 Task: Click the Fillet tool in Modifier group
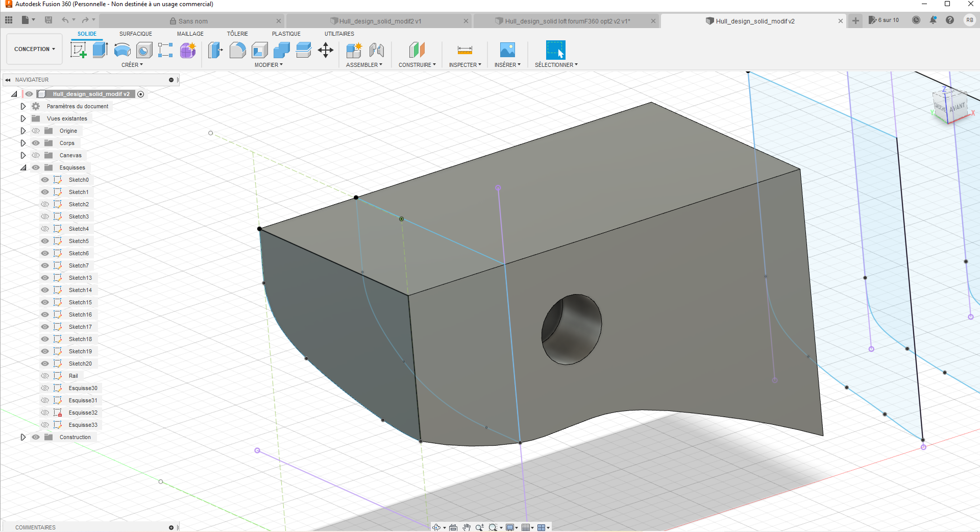coord(237,50)
